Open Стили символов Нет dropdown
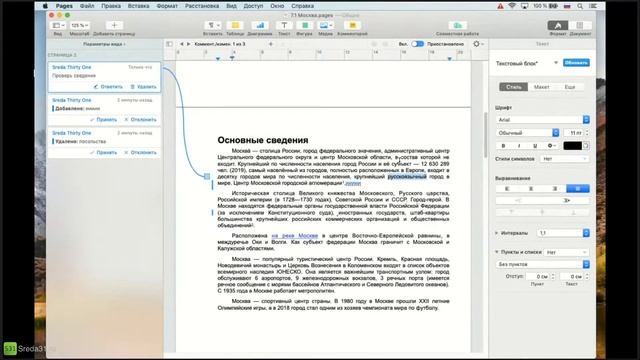This screenshot has width=640, height=360. coord(564,159)
